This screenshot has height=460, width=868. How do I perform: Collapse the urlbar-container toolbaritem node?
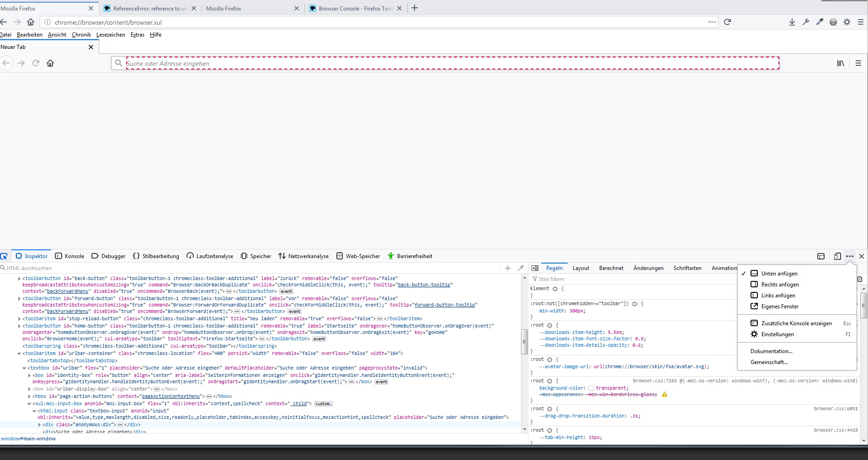[x=19, y=354]
